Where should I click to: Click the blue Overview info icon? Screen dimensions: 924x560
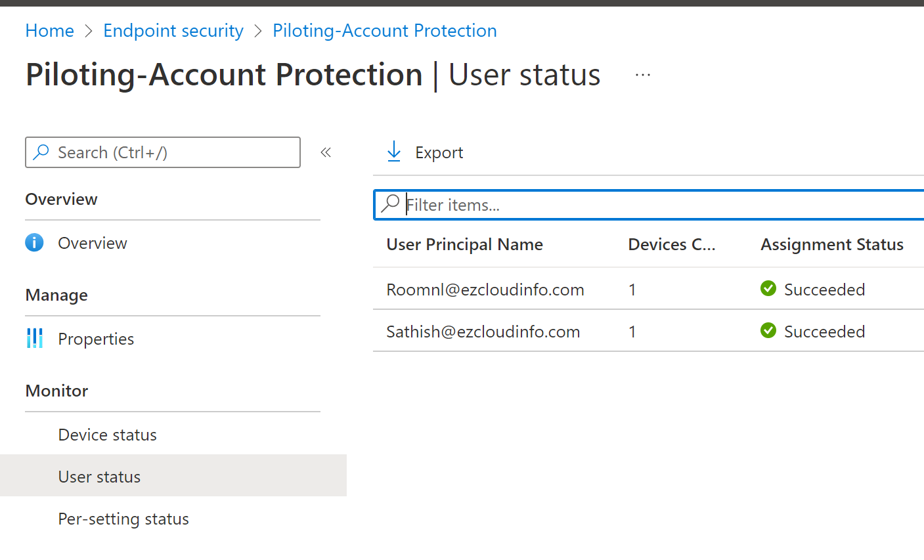pyautogui.click(x=34, y=243)
